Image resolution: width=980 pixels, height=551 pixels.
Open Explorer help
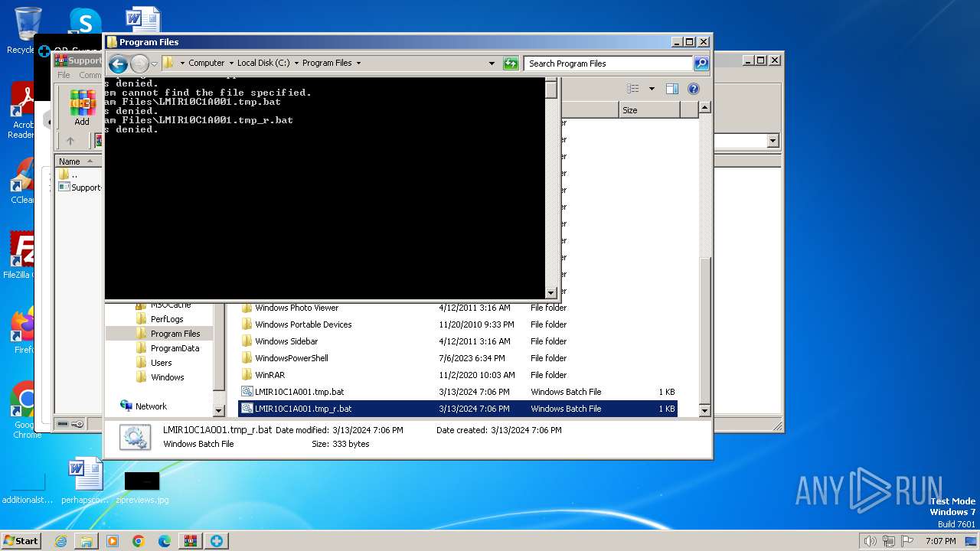point(693,89)
